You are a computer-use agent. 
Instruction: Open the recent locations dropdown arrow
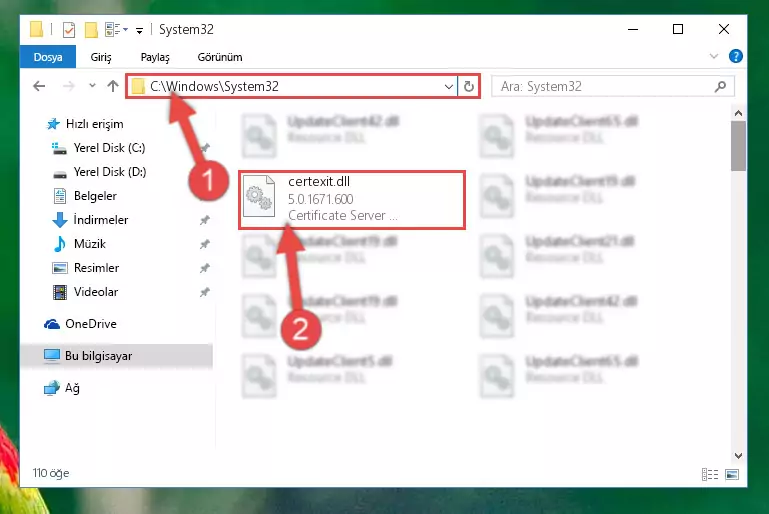[92, 86]
